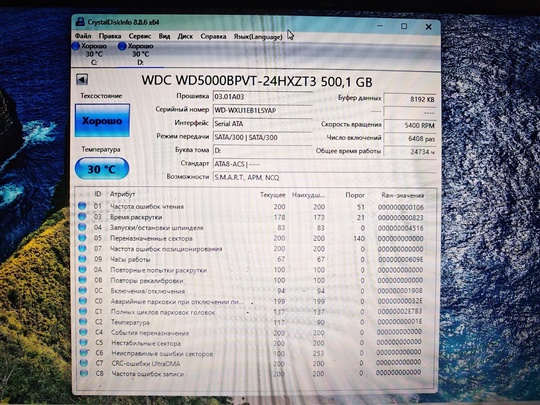Click status icon for attribute C6
This screenshot has height=405, width=540.
click(84, 352)
